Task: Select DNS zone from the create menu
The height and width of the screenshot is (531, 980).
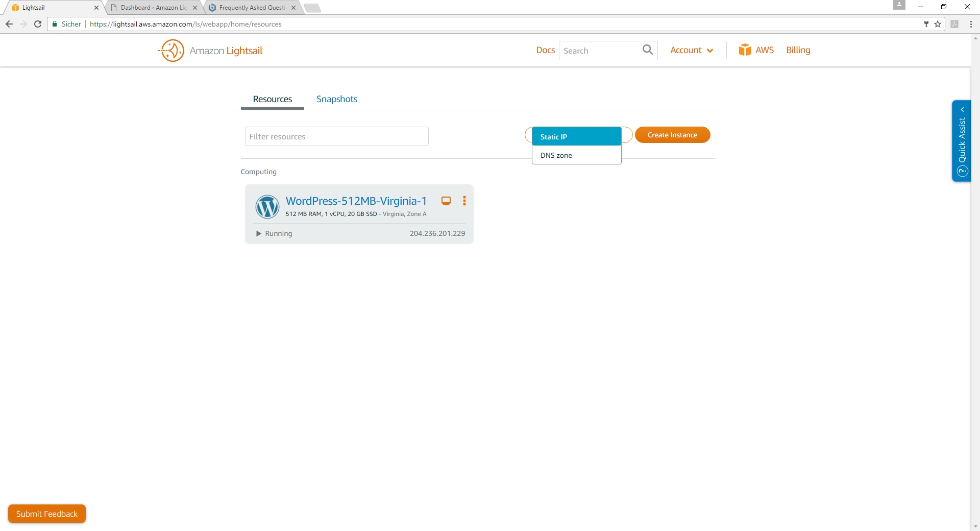Action: pos(577,155)
